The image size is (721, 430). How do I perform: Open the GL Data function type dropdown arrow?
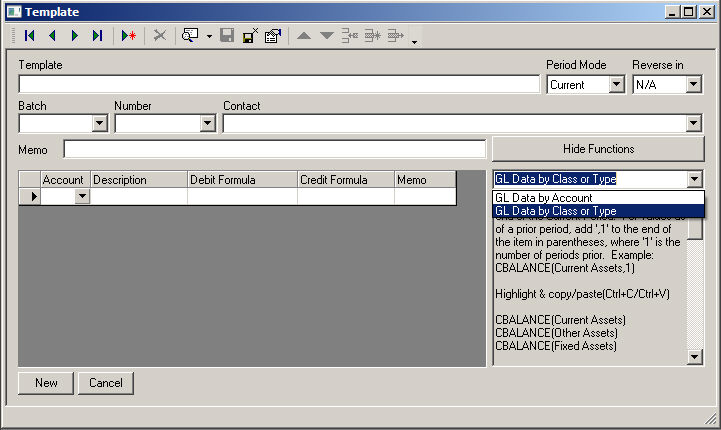coord(694,179)
